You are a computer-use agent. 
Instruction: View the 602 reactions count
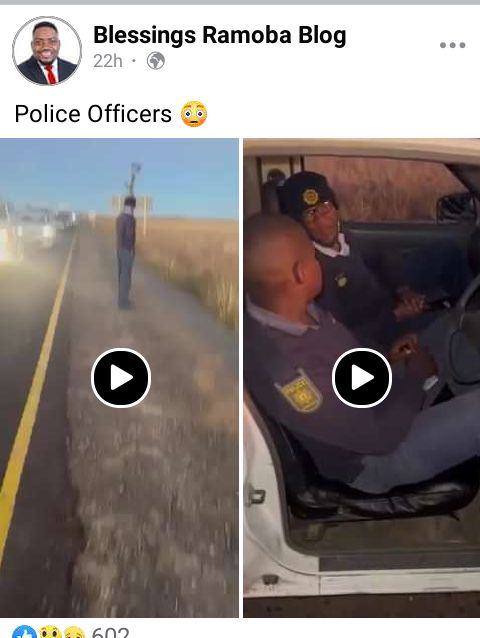pos(110,632)
